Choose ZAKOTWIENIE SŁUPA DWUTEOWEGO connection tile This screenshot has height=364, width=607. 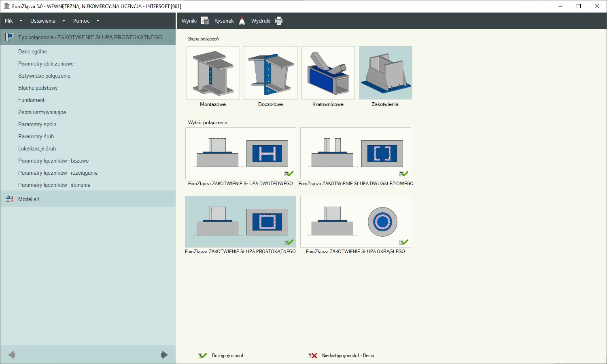241,153
